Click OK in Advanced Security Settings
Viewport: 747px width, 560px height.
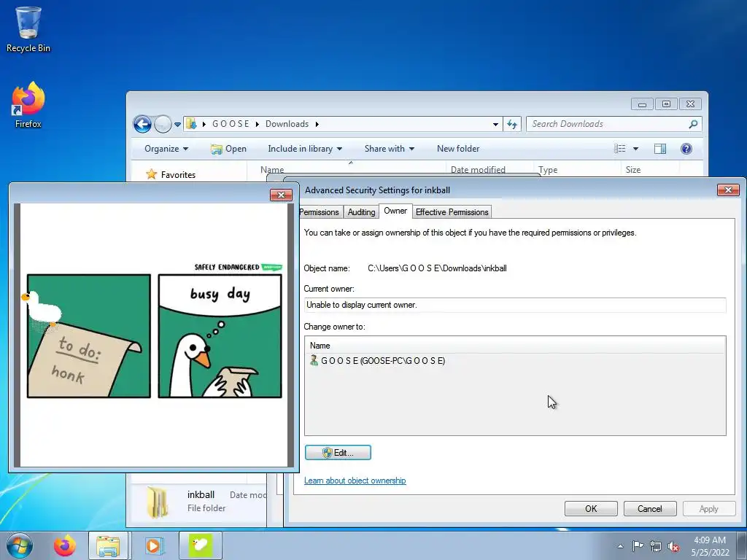coord(591,508)
